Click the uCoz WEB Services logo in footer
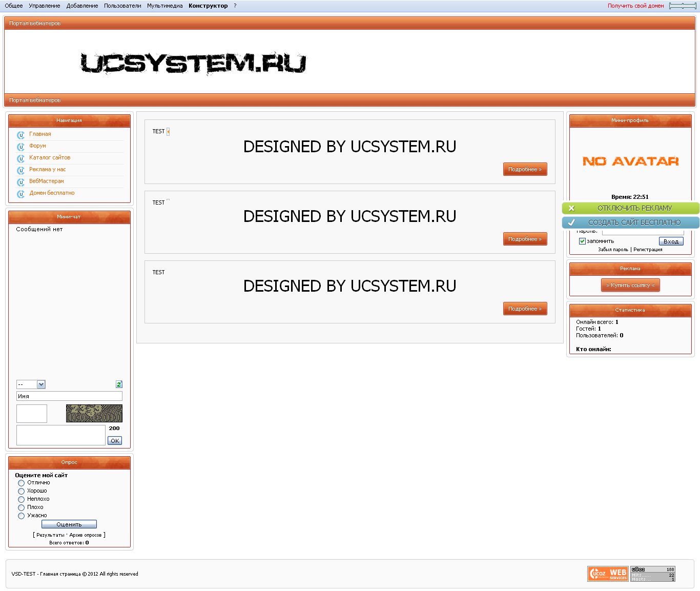This screenshot has width=700, height=591. [x=608, y=574]
